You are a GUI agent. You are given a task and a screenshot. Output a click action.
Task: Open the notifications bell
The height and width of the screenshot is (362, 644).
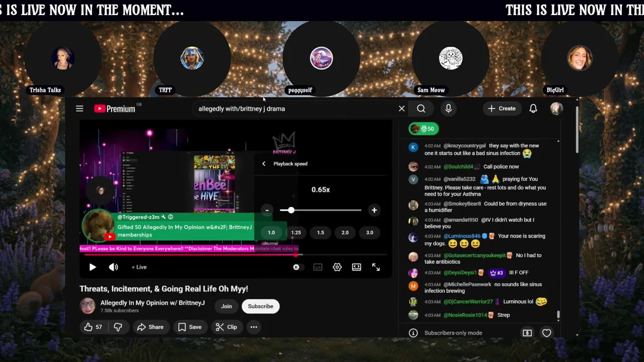(x=533, y=109)
